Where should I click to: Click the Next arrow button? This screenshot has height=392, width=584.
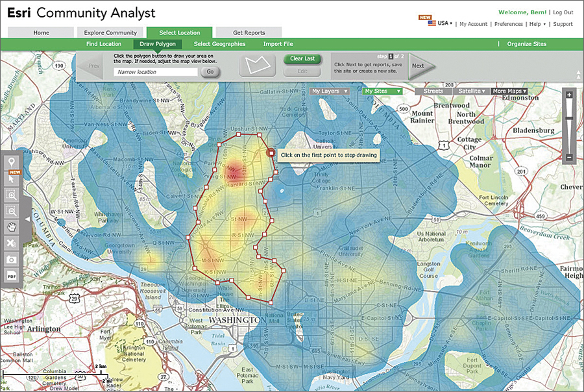pyautogui.click(x=421, y=66)
